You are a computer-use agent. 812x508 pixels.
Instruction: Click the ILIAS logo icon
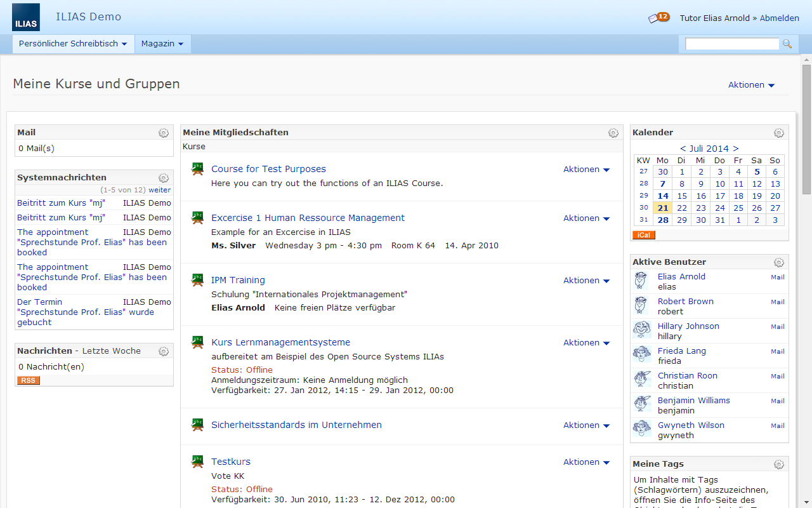click(26, 17)
